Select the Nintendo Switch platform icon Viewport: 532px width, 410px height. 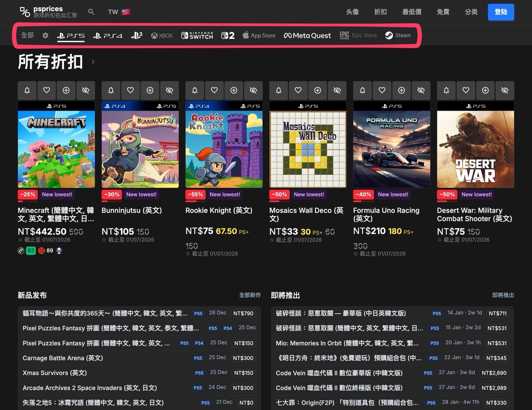tap(197, 36)
